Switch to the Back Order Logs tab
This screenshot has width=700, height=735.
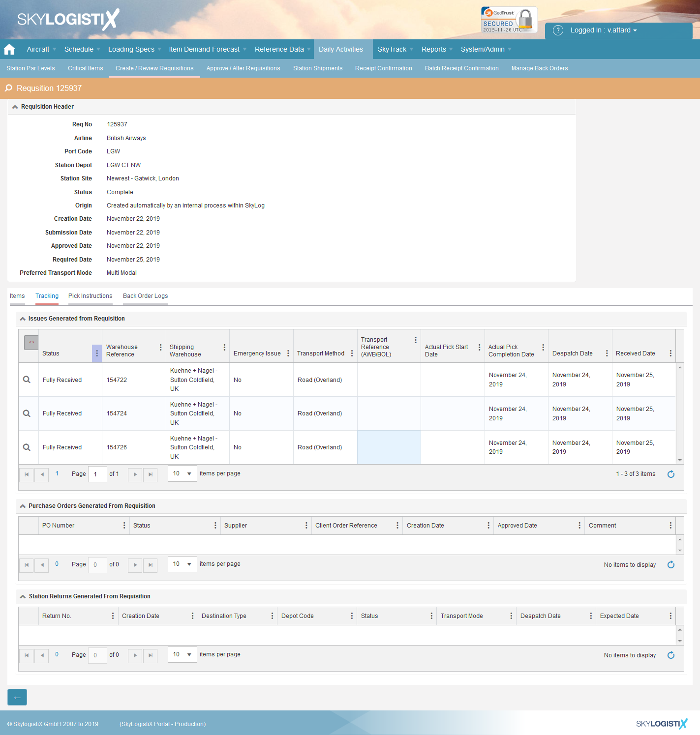[146, 296]
